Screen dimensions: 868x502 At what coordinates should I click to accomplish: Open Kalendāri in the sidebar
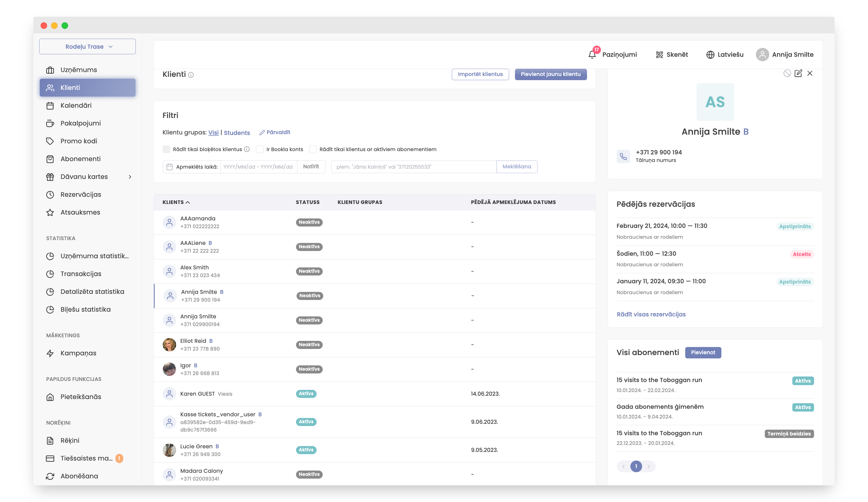(x=76, y=105)
